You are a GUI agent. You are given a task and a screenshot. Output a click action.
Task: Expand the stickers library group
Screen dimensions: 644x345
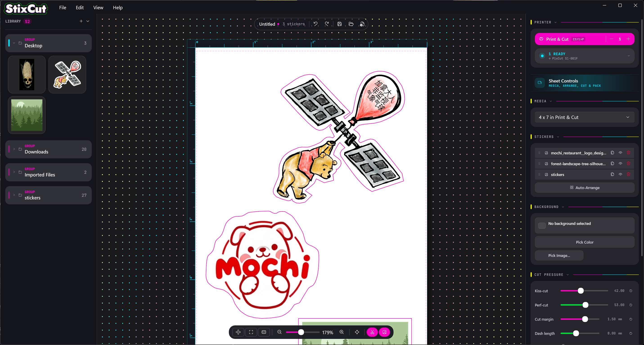pos(14,195)
